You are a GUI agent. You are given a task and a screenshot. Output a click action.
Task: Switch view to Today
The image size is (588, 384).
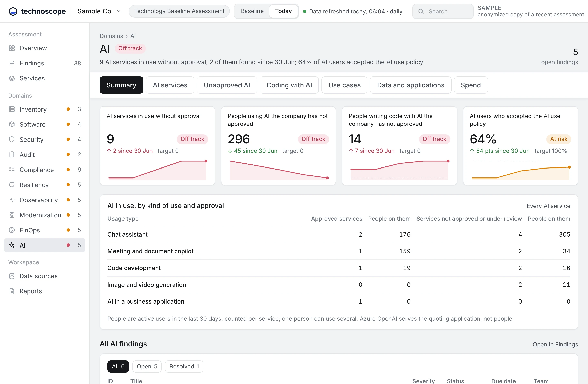(x=283, y=11)
